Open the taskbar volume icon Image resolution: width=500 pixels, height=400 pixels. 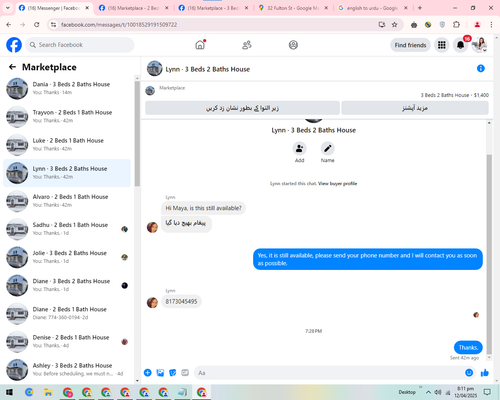pos(438,392)
